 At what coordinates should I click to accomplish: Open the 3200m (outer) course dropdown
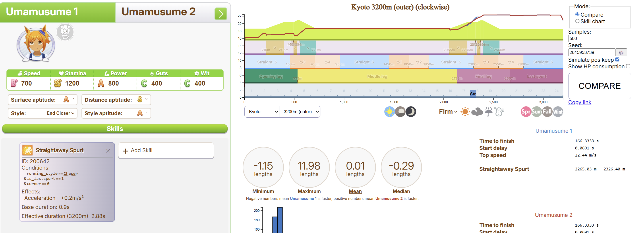pos(300,112)
